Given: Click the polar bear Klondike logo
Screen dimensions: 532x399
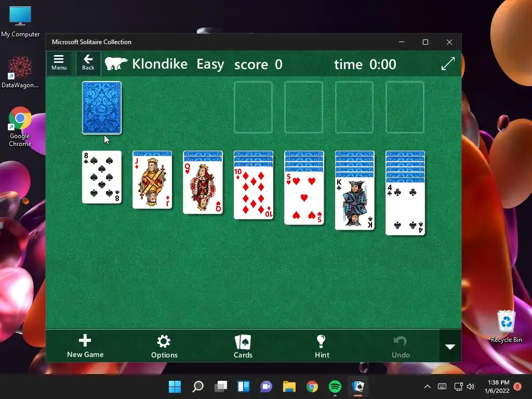Looking at the screenshot, I should (116, 64).
